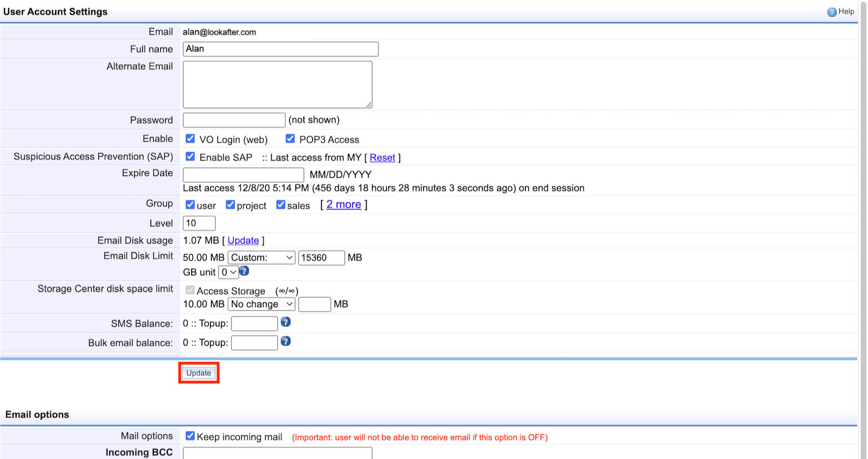The image size is (868, 459).
Task: Uncheck the VO Login (web) checkbox
Action: pyautogui.click(x=191, y=139)
